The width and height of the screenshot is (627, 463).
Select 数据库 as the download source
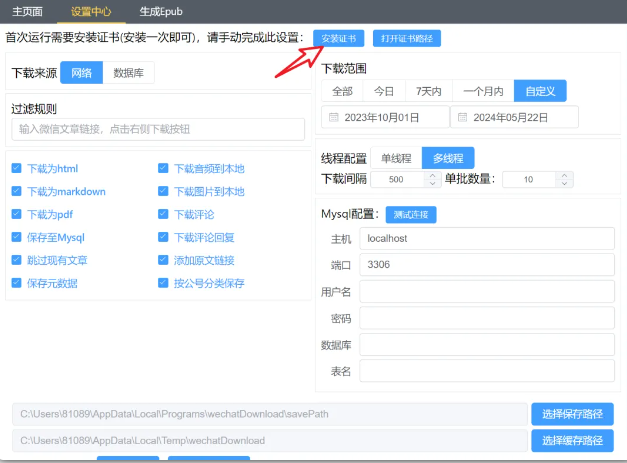coord(129,73)
